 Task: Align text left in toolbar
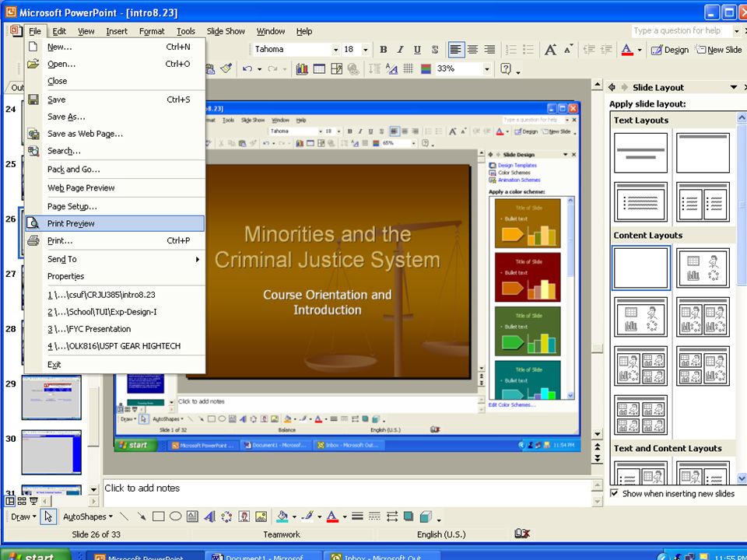(456, 50)
